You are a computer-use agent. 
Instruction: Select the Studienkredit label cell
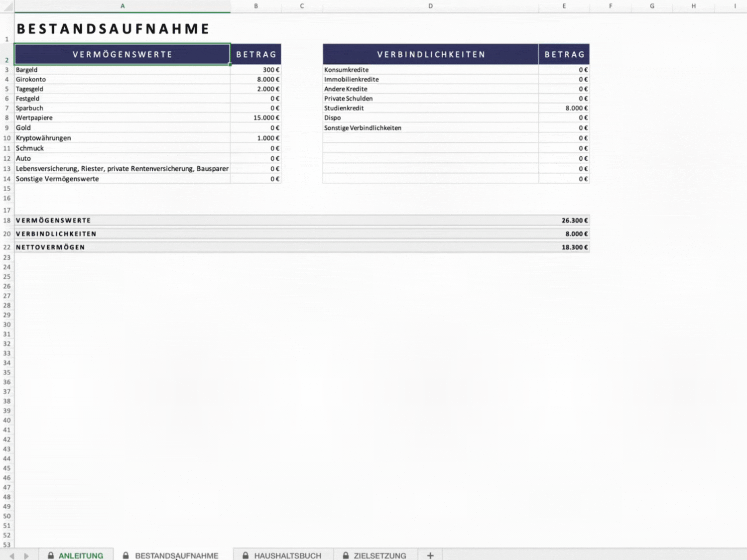(431, 108)
